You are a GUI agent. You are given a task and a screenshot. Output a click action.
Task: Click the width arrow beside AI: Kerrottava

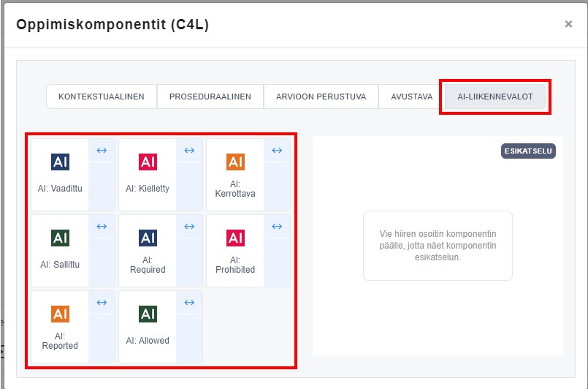277,151
